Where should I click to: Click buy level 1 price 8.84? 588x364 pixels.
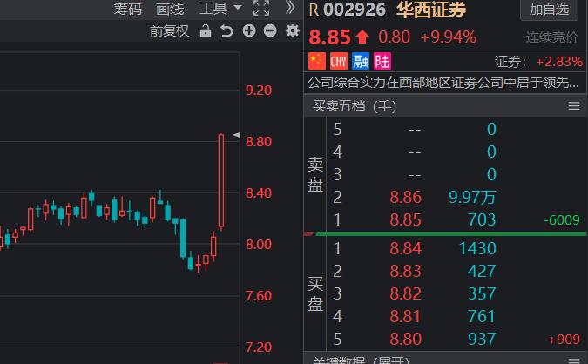coord(406,248)
